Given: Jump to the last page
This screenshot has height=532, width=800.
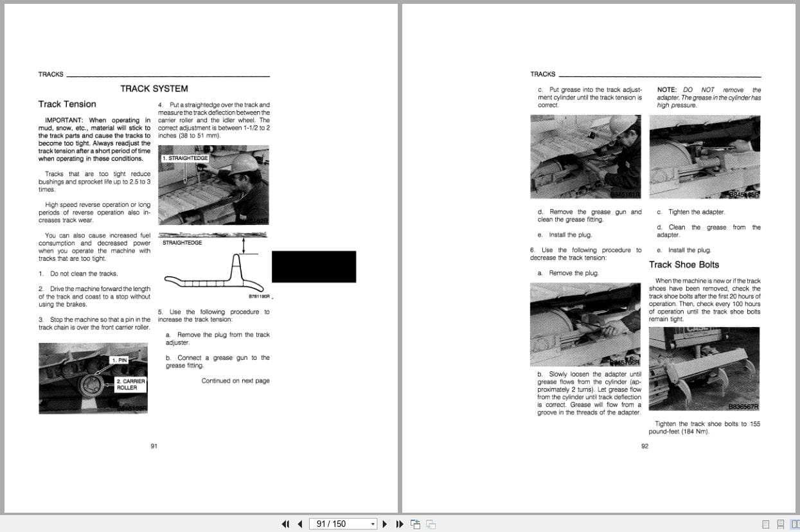Looking at the screenshot, I should pyautogui.click(x=400, y=524).
